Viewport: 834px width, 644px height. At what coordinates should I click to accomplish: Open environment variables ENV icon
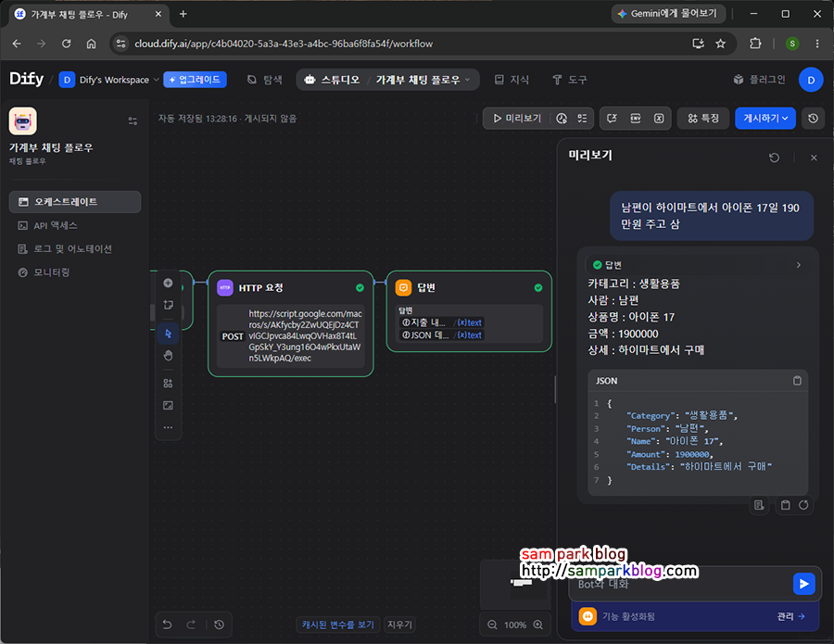click(636, 118)
